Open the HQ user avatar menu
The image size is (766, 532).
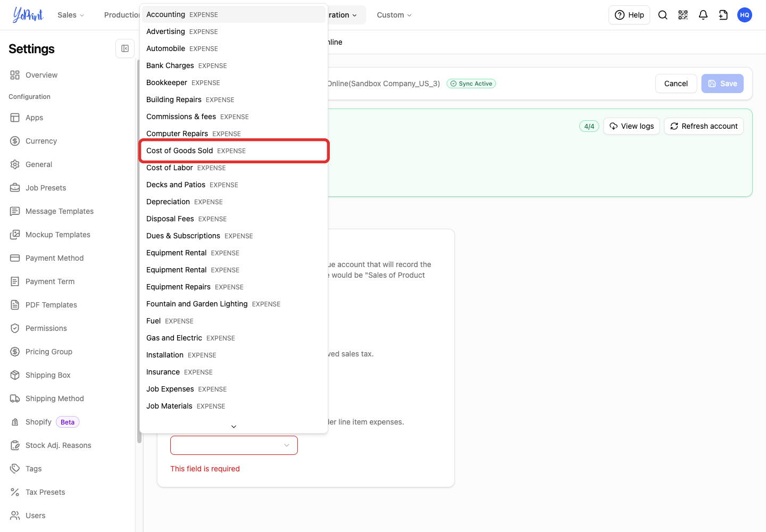pyautogui.click(x=745, y=15)
